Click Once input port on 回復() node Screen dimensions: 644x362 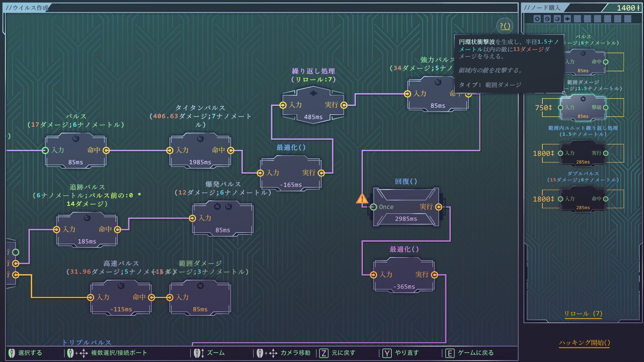point(374,207)
